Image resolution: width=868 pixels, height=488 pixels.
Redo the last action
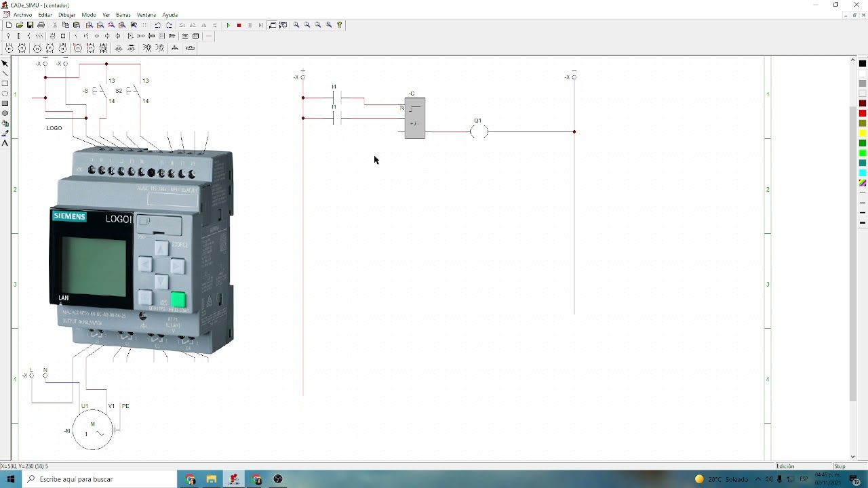pyautogui.click(x=168, y=25)
